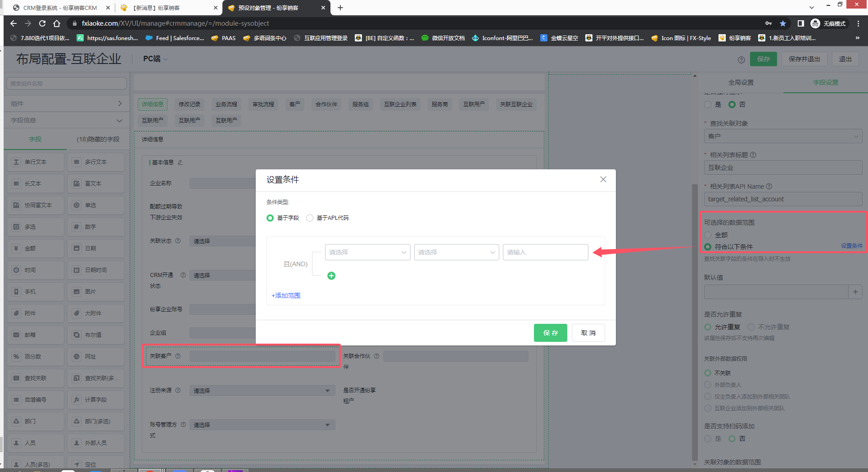Viewport: 868px width, 472px height.
Task: Click 保存并退出 button
Action: tap(804, 59)
